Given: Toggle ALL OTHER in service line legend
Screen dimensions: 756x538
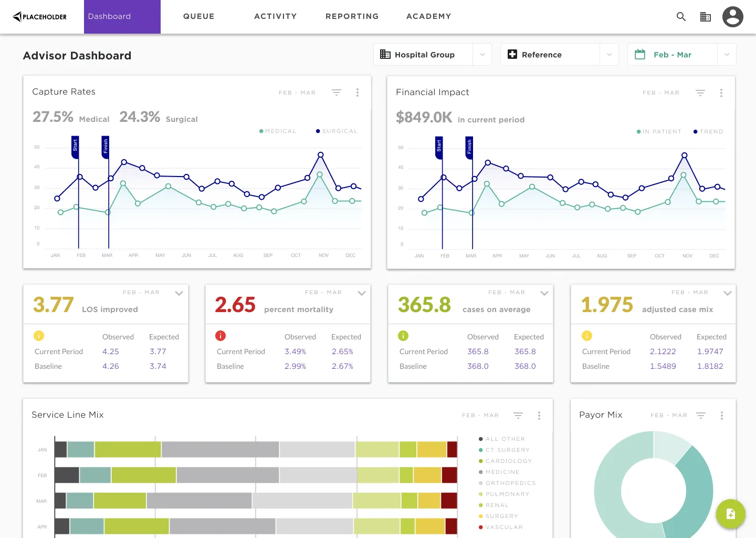Looking at the screenshot, I should tap(502, 439).
